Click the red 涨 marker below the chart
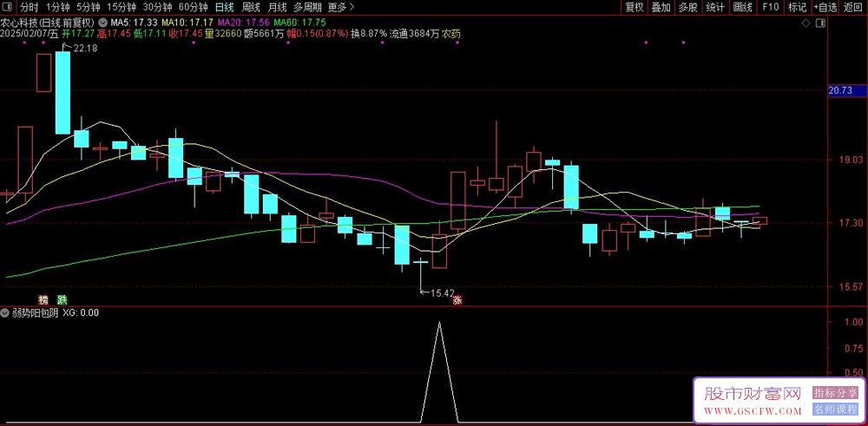The image size is (868, 426). pyautogui.click(x=457, y=300)
